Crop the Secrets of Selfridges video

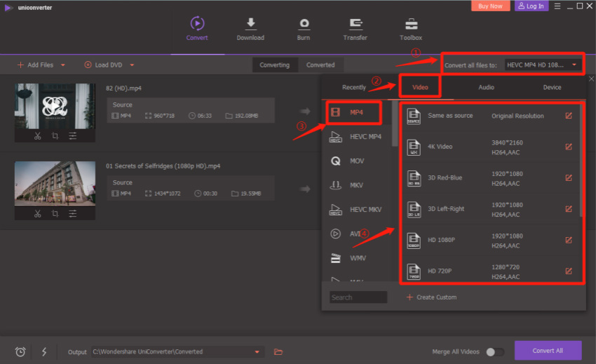tap(55, 214)
